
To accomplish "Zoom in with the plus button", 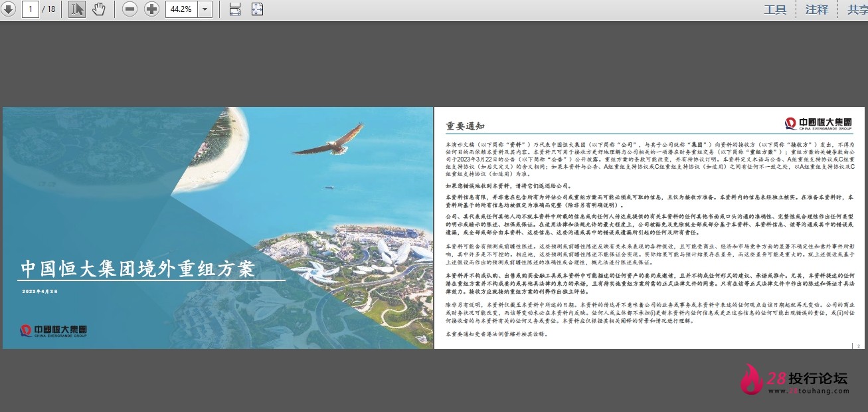I will (152, 9).
